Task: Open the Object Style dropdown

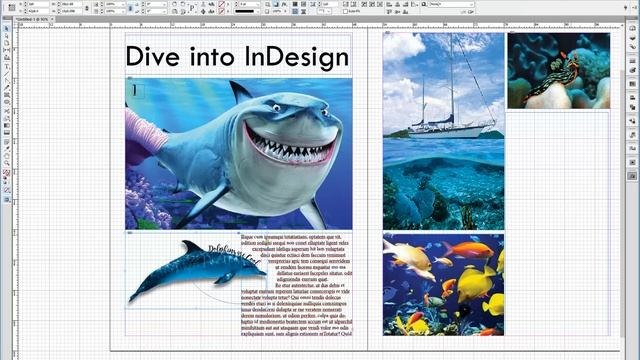Action: click(471, 4)
